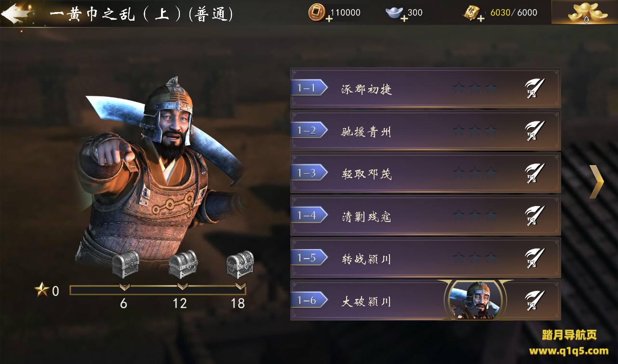Open the 6-star reward chest

tap(126, 264)
